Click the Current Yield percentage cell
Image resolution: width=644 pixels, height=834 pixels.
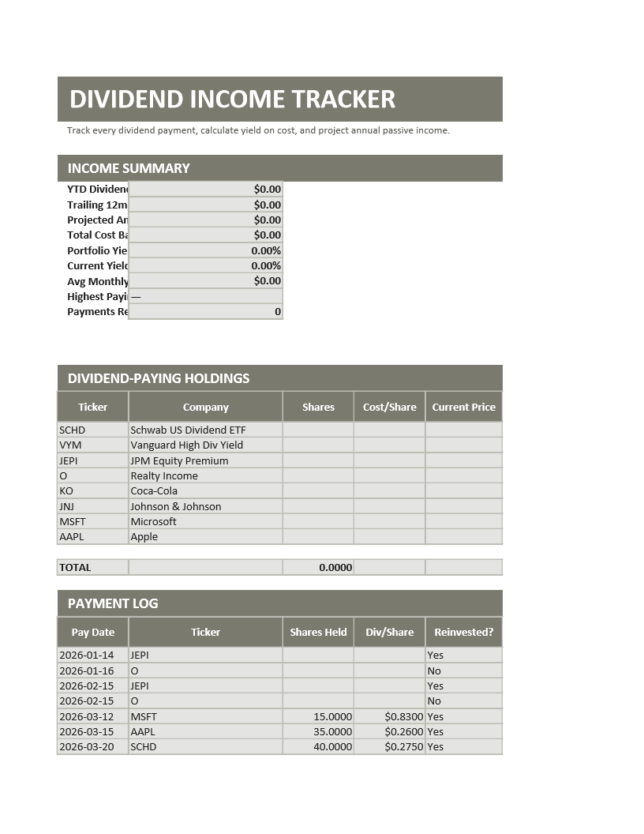(x=206, y=265)
